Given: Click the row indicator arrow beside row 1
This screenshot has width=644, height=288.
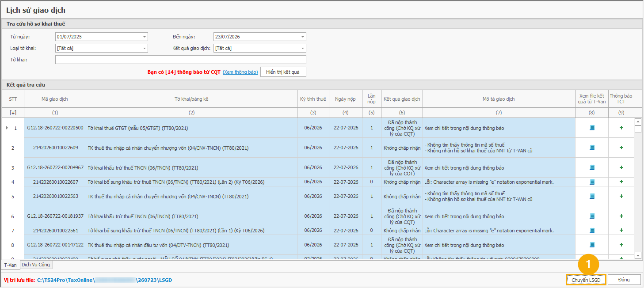Looking at the screenshot, I should [7, 128].
